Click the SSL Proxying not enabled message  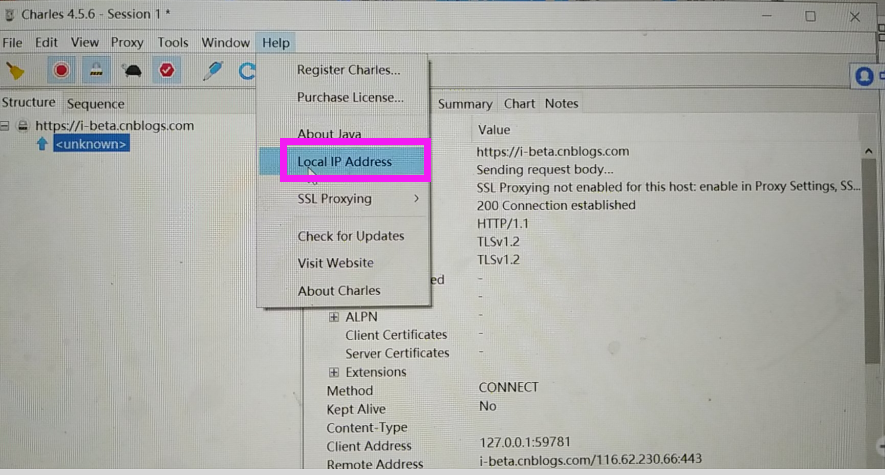pos(668,186)
